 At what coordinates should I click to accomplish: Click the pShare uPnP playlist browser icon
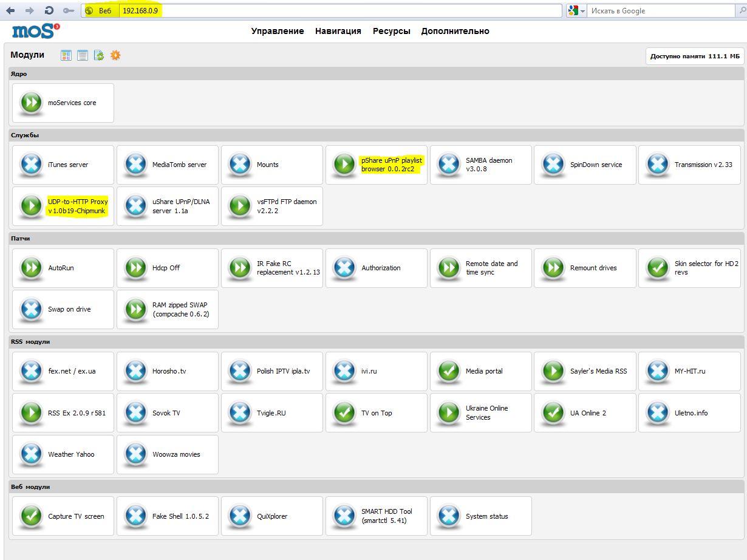pyautogui.click(x=344, y=165)
